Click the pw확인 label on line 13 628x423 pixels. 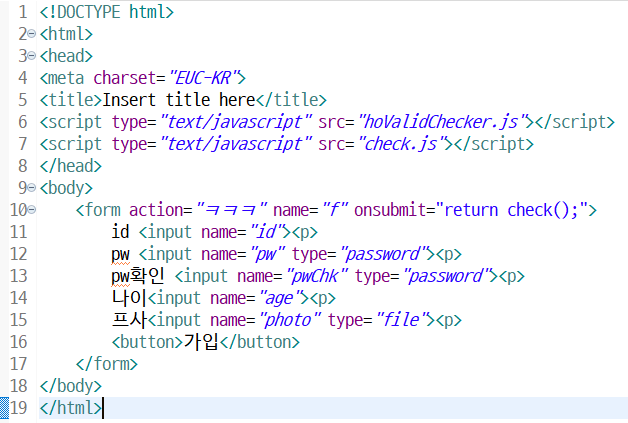pos(137,276)
